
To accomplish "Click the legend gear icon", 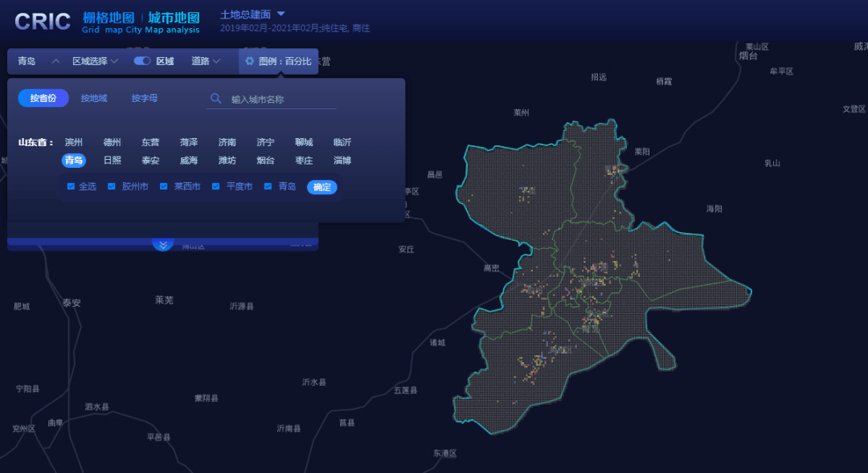I will click(x=249, y=61).
